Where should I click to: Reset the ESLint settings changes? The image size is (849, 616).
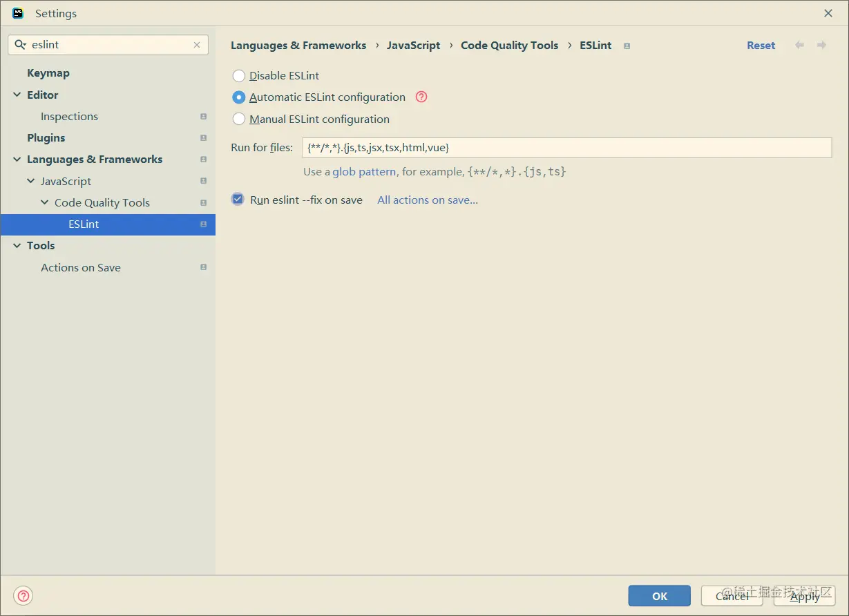(x=761, y=46)
